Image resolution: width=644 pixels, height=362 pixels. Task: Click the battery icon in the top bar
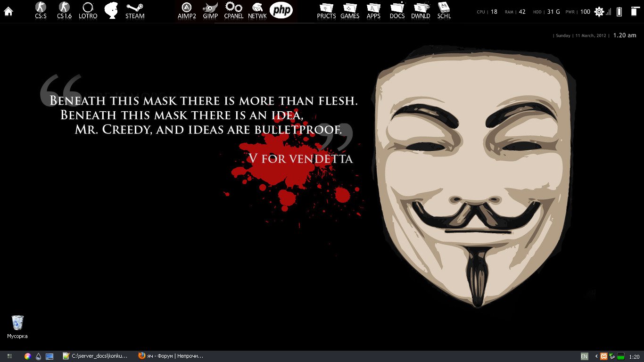[x=619, y=12]
